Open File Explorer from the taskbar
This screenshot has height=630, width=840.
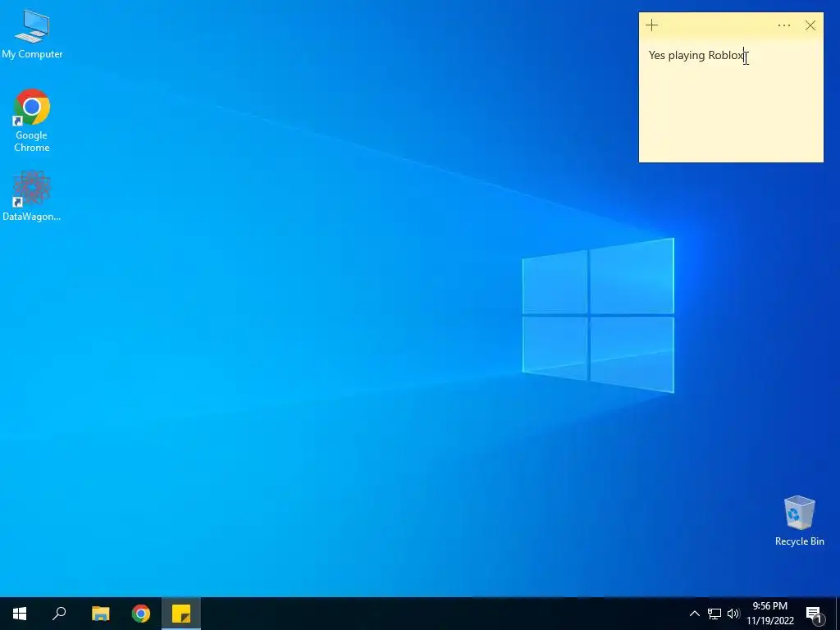100,614
